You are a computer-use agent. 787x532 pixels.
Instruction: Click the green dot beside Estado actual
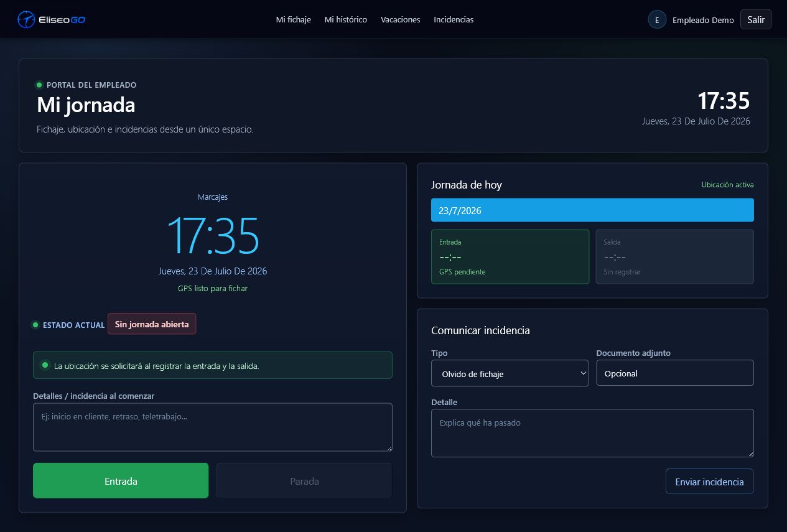tap(35, 325)
